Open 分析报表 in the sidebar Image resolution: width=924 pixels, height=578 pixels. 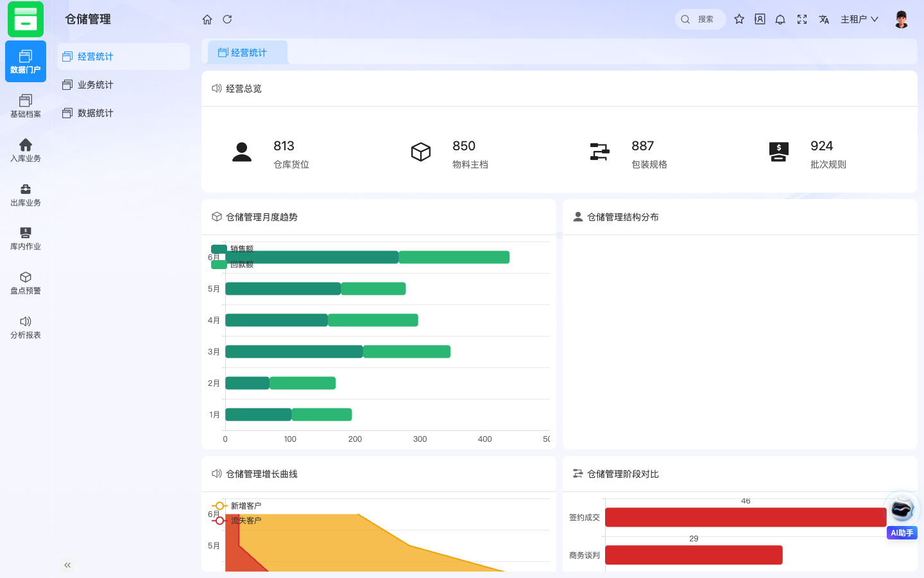click(x=26, y=327)
